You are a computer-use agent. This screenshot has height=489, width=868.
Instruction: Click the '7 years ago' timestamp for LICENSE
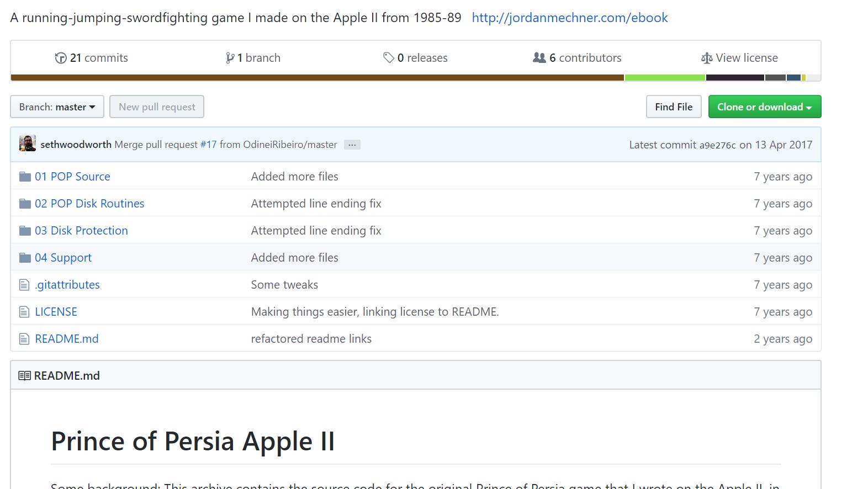783,312
